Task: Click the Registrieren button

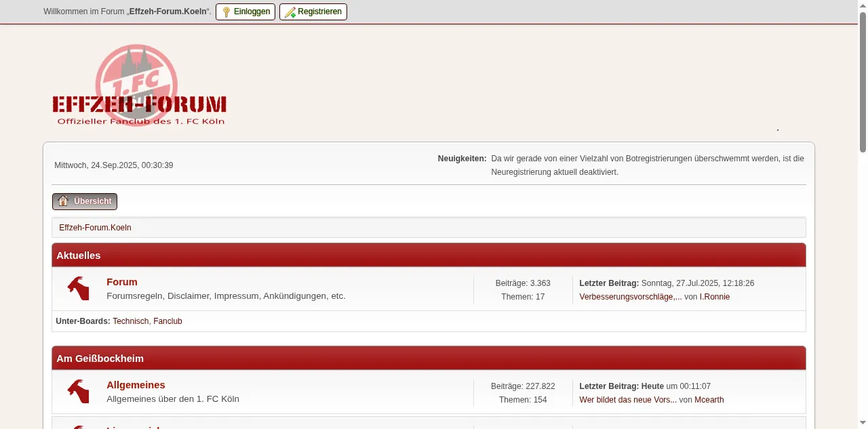Action: [x=313, y=12]
